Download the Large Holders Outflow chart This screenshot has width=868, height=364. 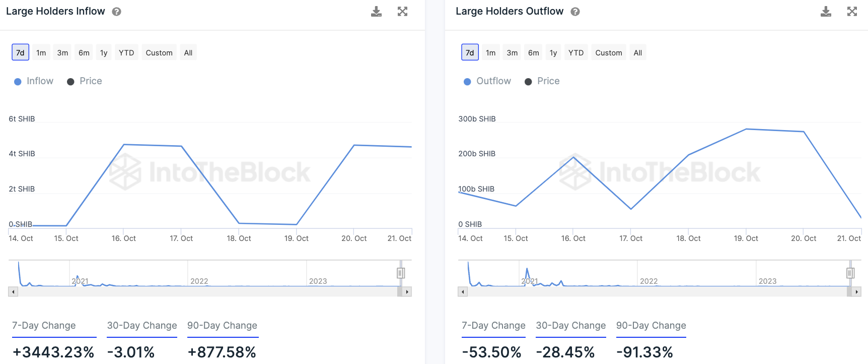[826, 12]
